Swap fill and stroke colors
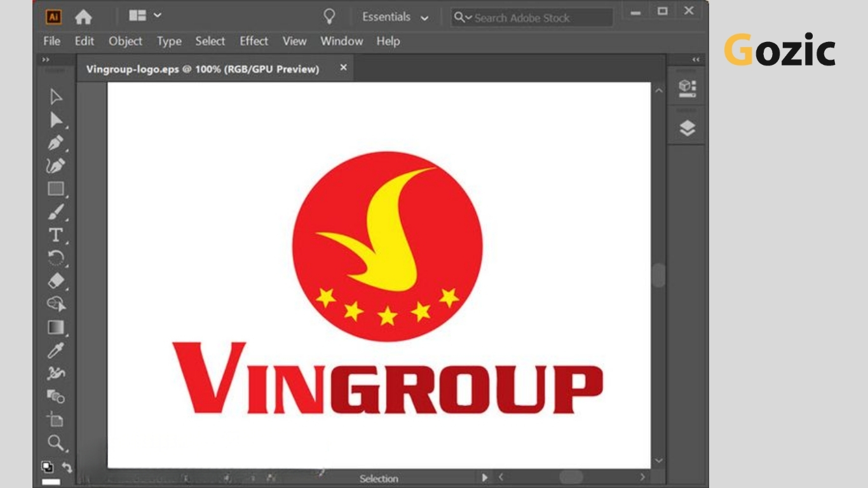This screenshot has width=868, height=488. [x=66, y=467]
